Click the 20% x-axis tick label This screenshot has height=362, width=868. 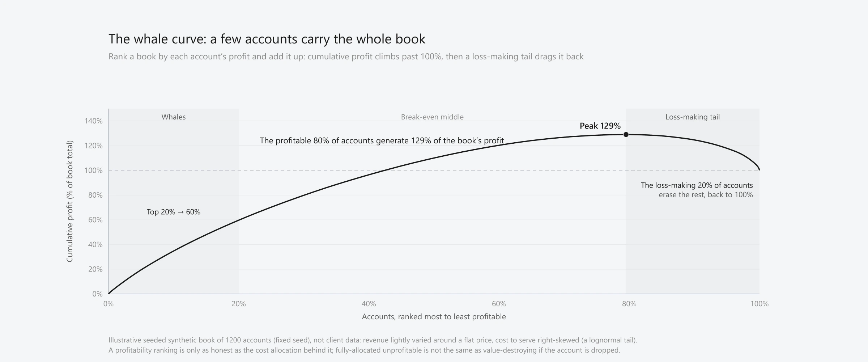(239, 304)
